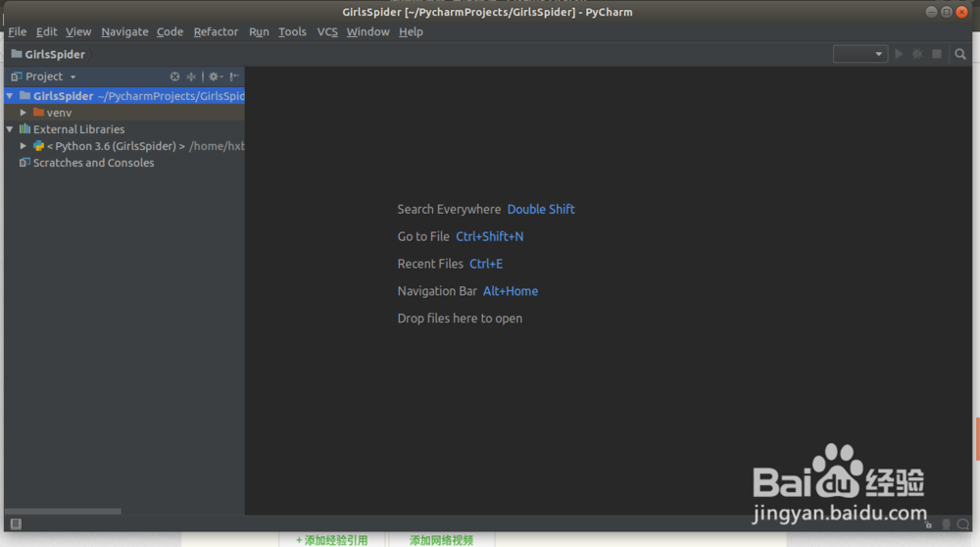This screenshot has height=547, width=980.
Task: Minimize the PyCharm window
Action: (931, 12)
